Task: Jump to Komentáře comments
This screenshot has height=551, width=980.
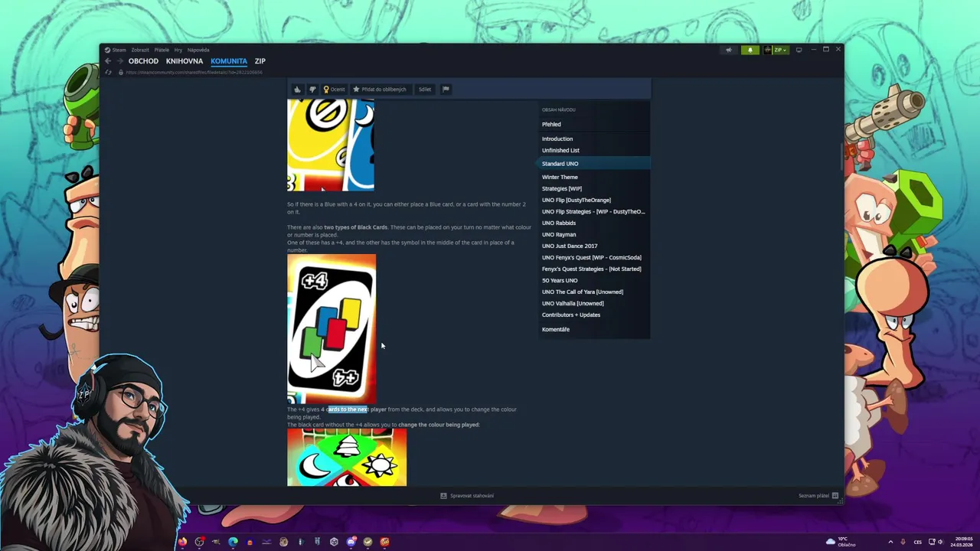Action: coord(556,329)
